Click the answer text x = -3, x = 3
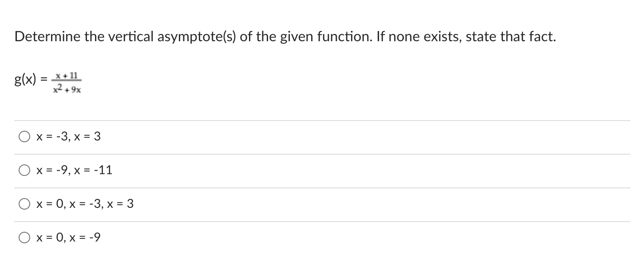 coord(68,136)
